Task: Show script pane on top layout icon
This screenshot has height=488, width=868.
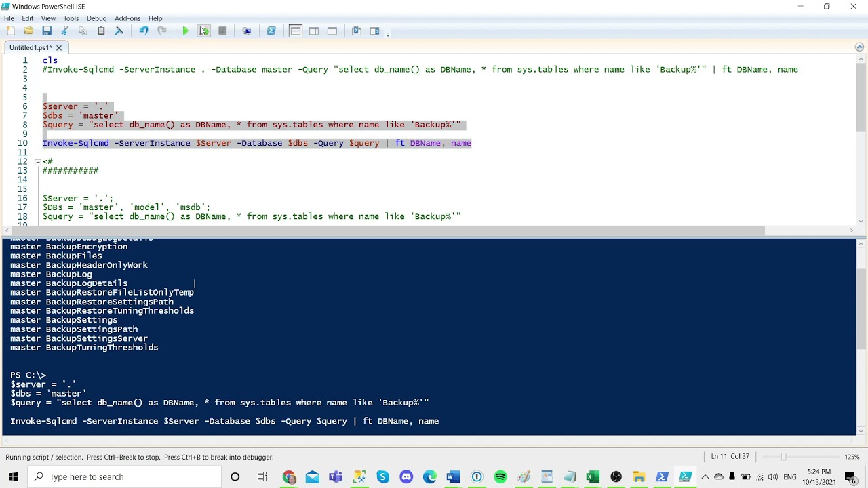Action: (x=296, y=31)
